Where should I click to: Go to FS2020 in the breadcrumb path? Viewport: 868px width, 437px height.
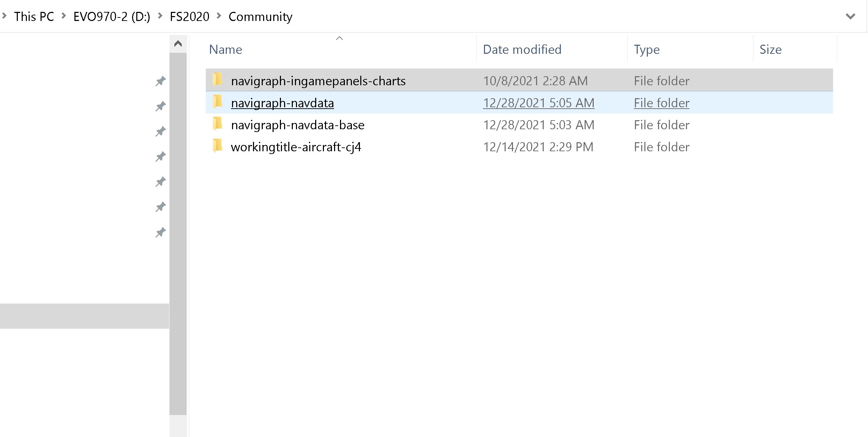click(x=189, y=16)
